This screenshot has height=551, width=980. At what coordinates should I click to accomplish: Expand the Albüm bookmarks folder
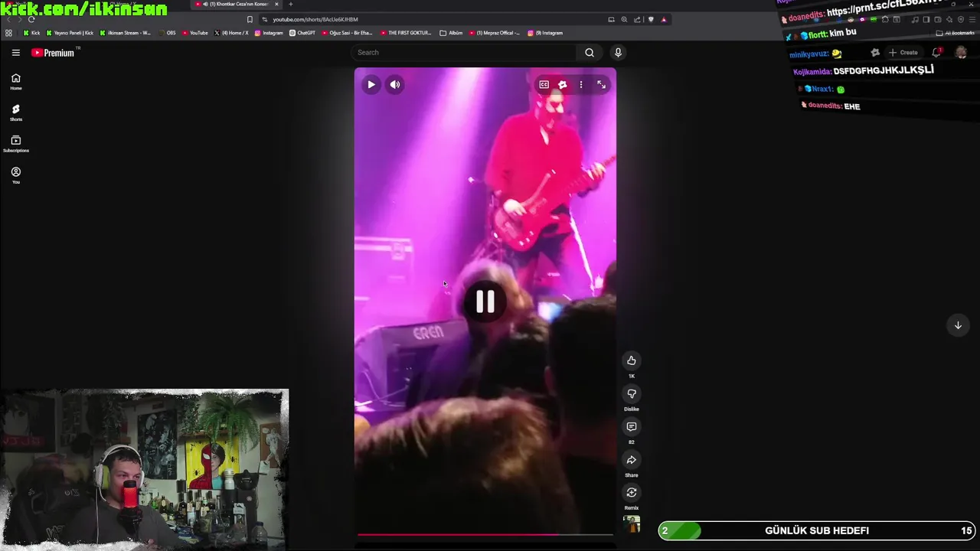[x=452, y=33]
